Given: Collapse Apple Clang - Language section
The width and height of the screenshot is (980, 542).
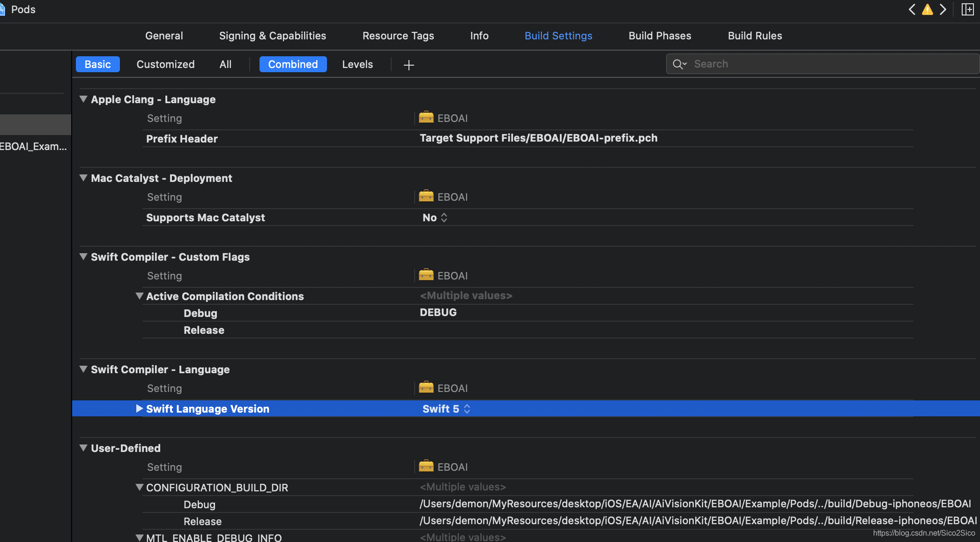Looking at the screenshot, I should [83, 99].
